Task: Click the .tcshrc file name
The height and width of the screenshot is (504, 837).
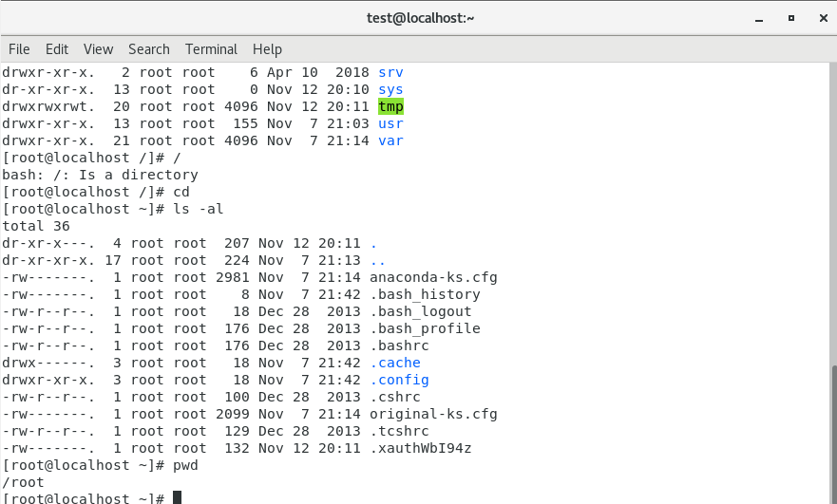Action: (x=399, y=431)
